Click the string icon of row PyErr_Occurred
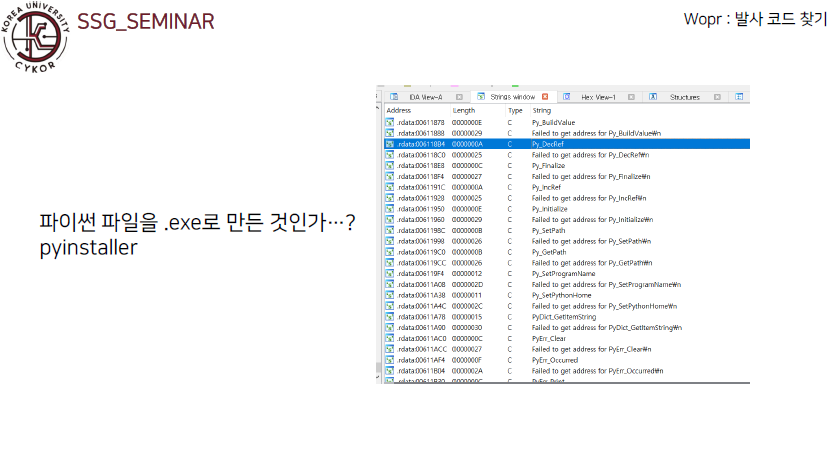Image resolution: width=833 pixels, height=469 pixels. click(x=390, y=360)
